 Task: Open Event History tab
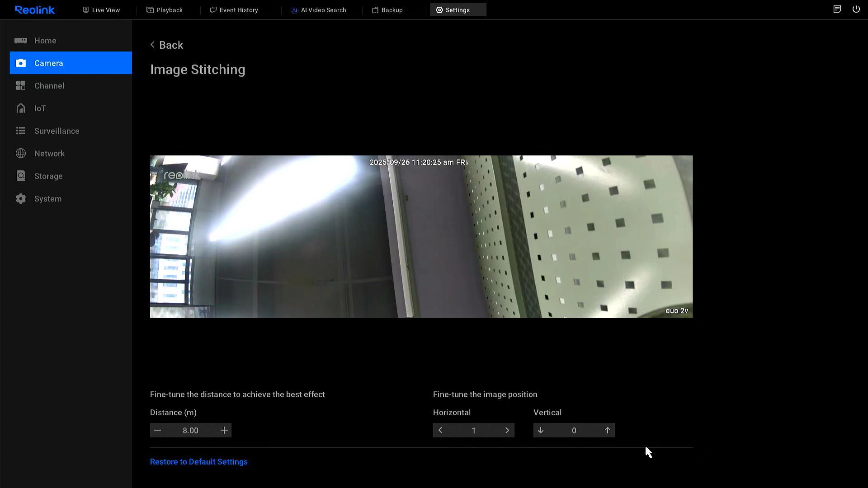coord(234,10)
